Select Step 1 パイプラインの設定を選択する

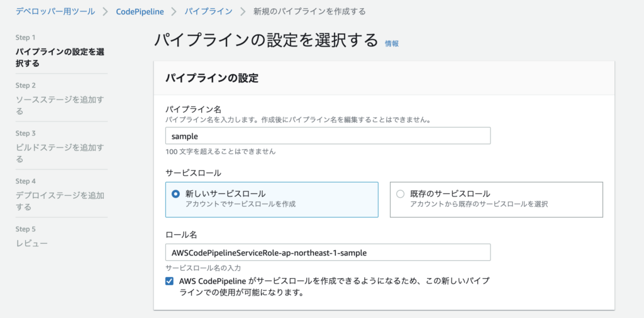tap(60, 57)
